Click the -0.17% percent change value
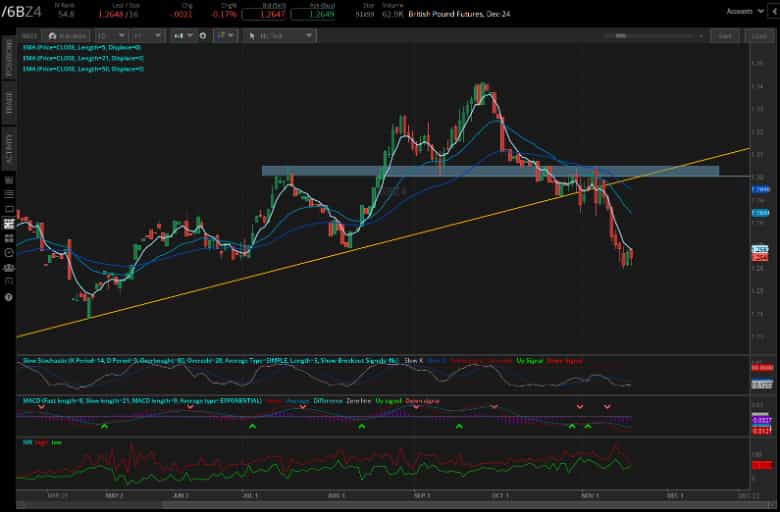The height and width of the screenshot is (515, 780). pyautogui.click(x=224, y=14)
